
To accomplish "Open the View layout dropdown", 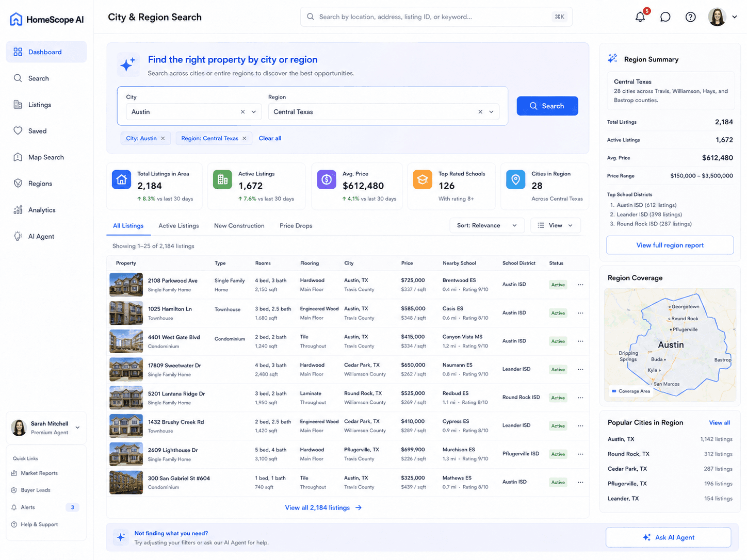I will (x=556, y=225).
